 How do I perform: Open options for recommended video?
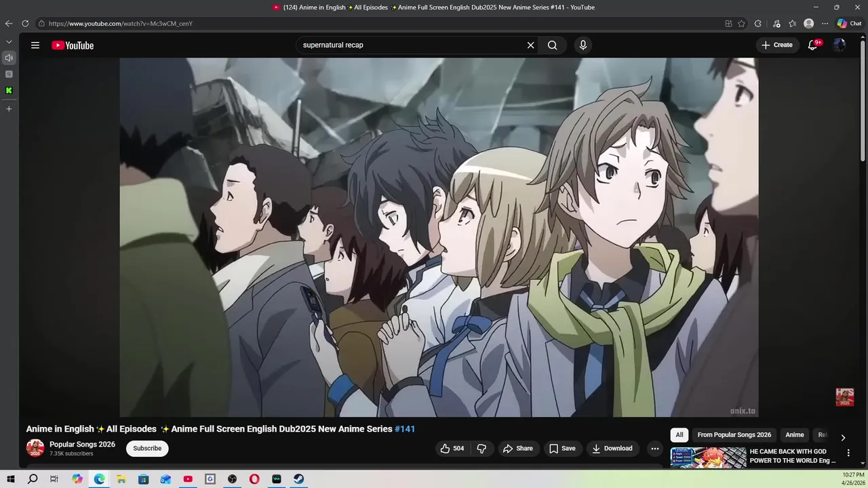coord(848,453)
